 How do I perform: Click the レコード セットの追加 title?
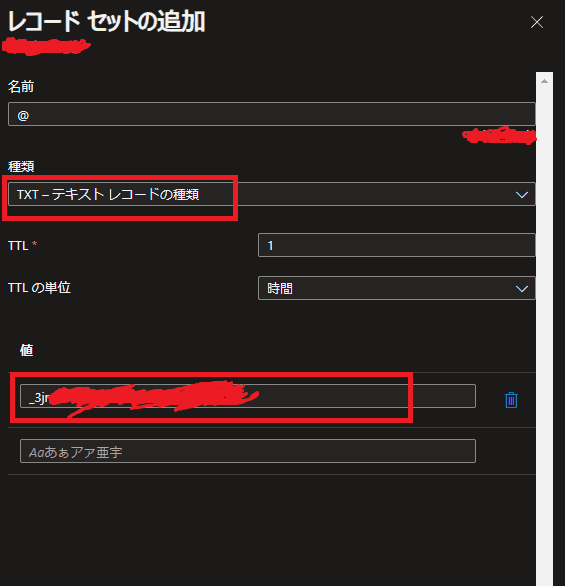coord(106,21)
